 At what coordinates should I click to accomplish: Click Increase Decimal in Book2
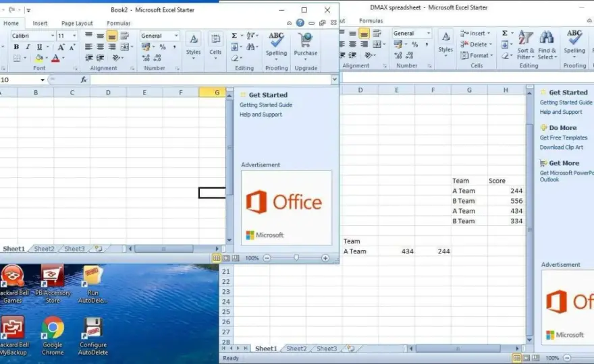coord(146,58)
